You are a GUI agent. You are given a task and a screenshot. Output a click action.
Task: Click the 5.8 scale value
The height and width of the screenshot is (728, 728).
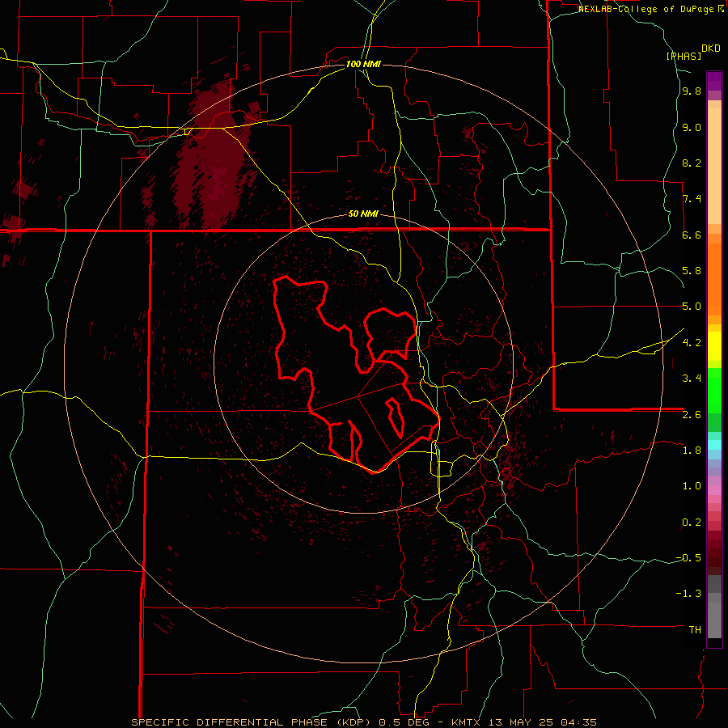[692, 270]
